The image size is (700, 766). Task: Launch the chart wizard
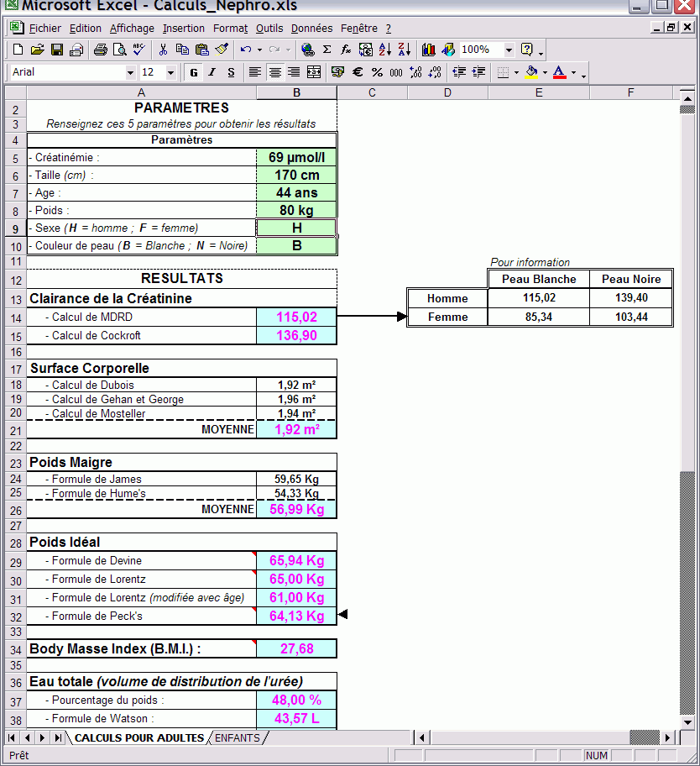pyautogui.click(x=429, y=50)
